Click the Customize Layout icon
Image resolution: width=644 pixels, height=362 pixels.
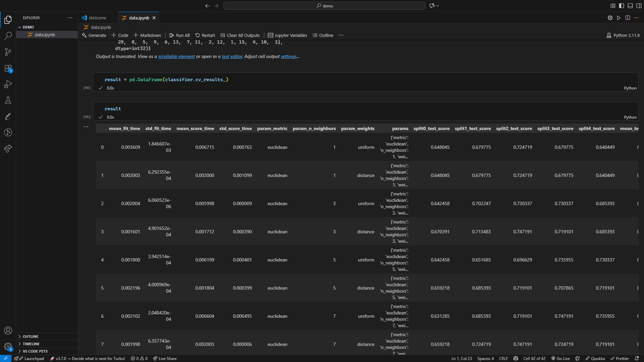pyautogui.click(x=613, y=6)
